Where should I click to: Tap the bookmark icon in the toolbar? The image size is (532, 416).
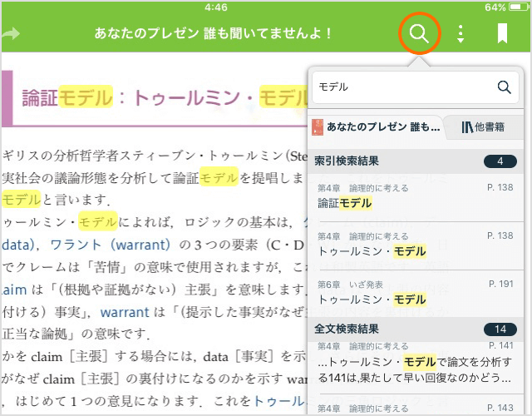point(502,33)
